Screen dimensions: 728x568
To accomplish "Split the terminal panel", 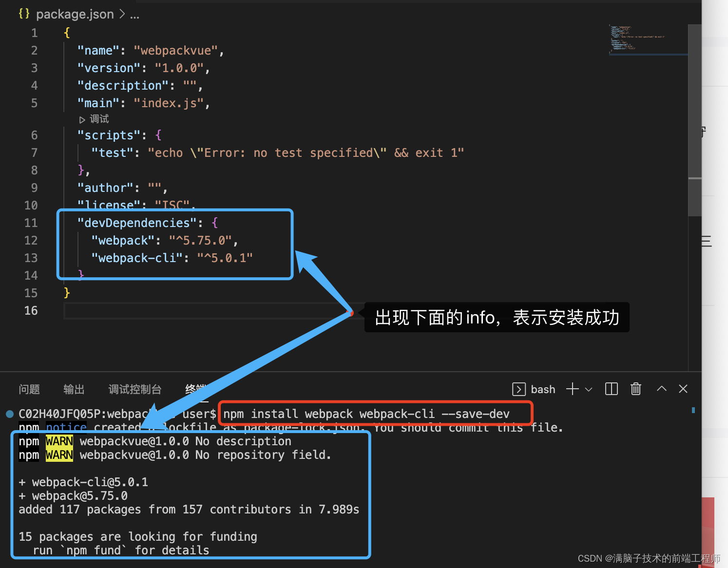I will (x=611, y=389).
